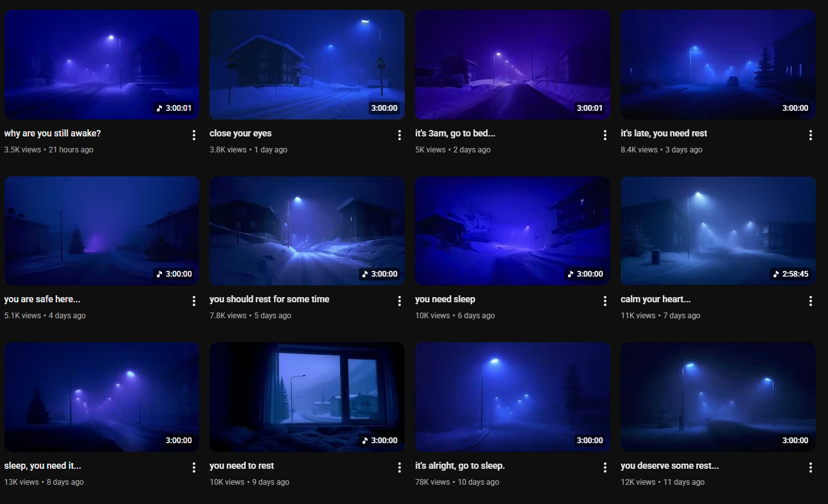
Task: Open three-dot menu for 'you need sleep'
Action: coord(605,301)
